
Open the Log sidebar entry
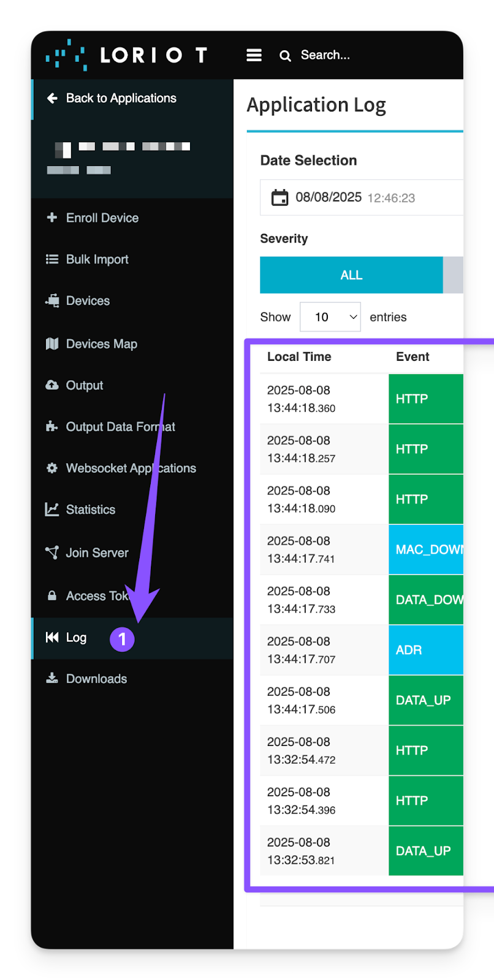[x=76, y=638]
